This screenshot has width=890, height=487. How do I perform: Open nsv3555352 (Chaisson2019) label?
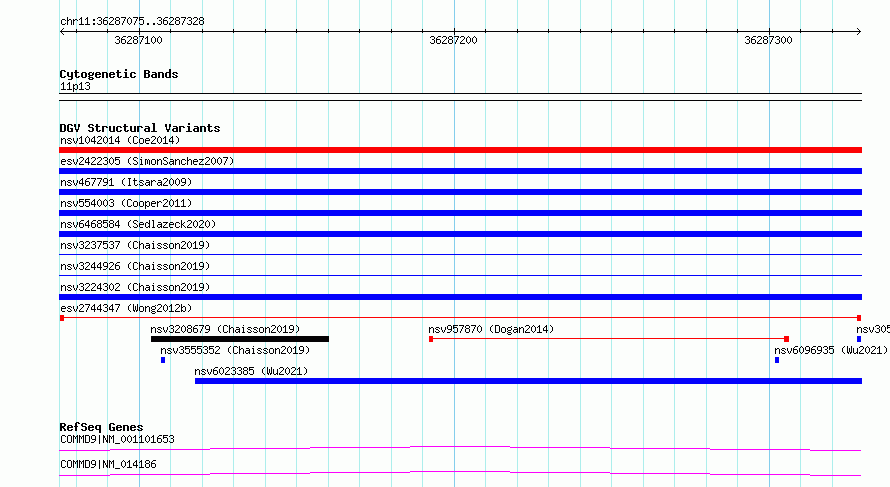(235, 350)
